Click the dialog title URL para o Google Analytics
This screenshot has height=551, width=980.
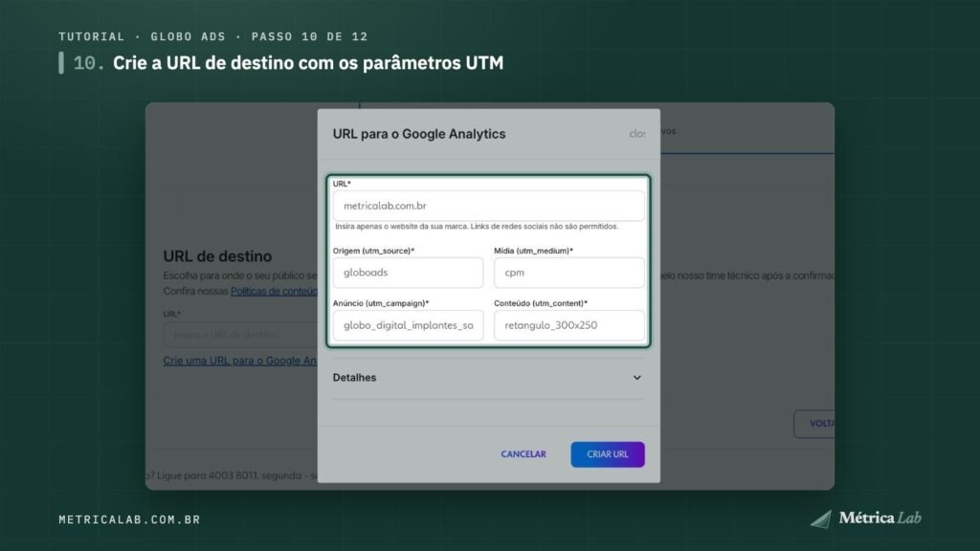[x=419, y=134]
